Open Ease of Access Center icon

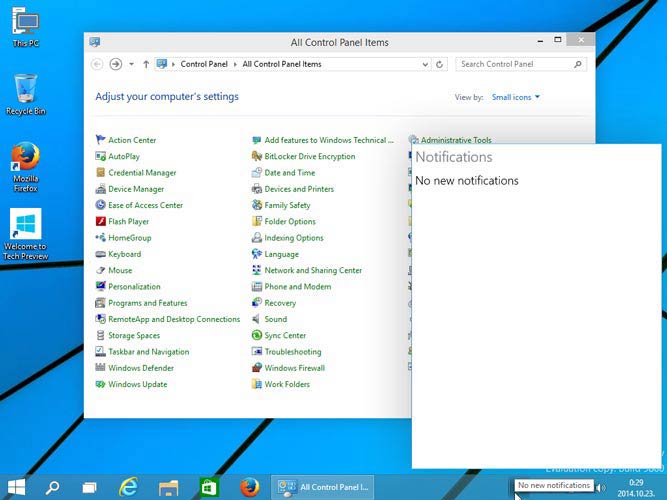pos(100,205)
